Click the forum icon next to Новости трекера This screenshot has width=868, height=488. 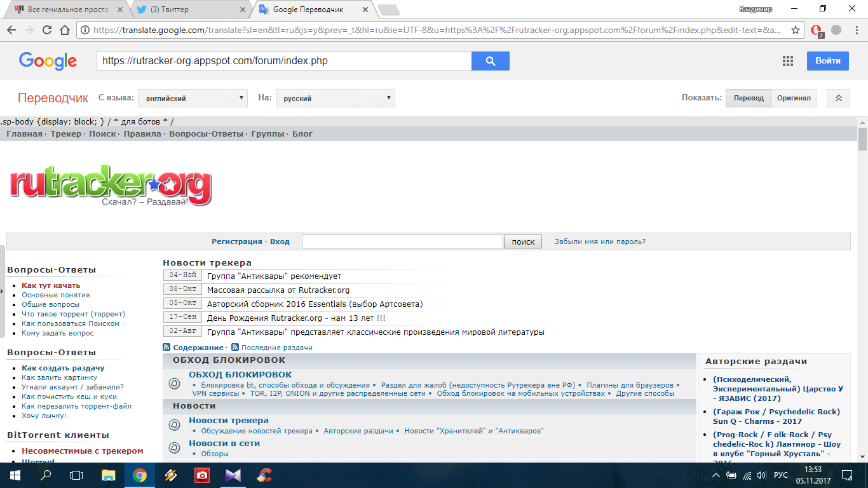click(174, 425)
